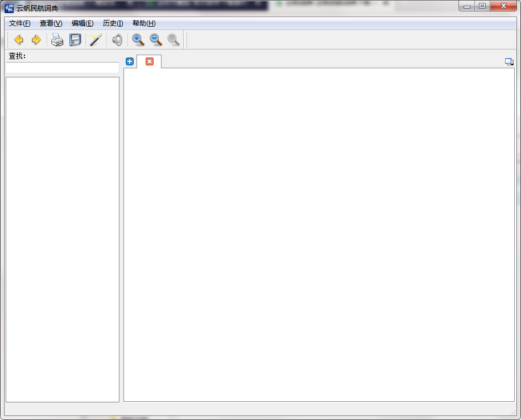Click the empty article view pane
The width and height of the screenshot is (521, 420).
319,235
